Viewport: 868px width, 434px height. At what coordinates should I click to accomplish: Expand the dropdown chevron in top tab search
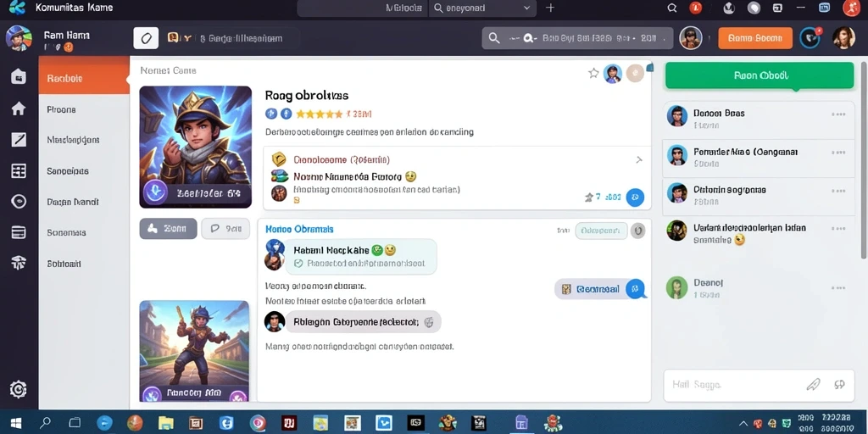(526, 8)
